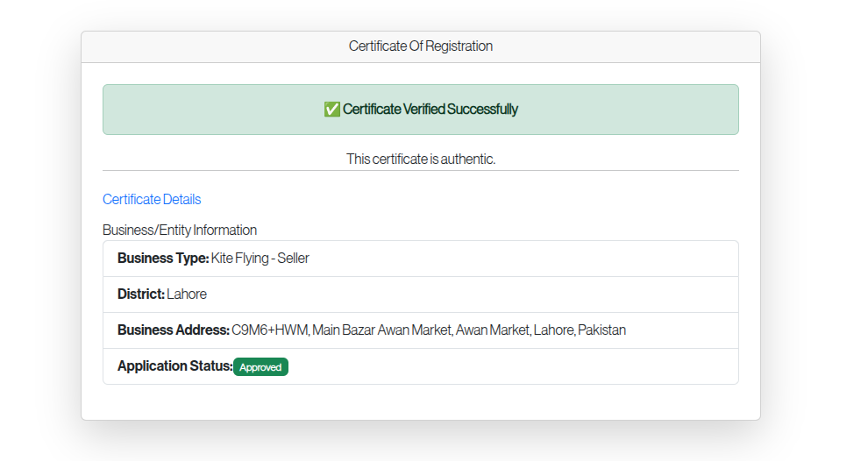868x461 pixels.
Task: Select the Kite Flying - Seller value
Action: pyautogui.click(x=260, y=259)
